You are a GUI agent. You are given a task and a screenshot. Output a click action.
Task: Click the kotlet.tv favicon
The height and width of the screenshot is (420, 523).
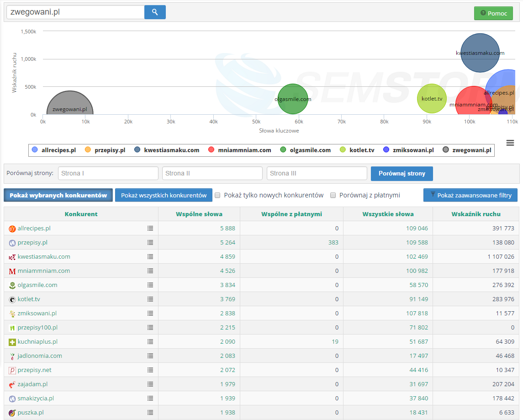coord(12,299)
